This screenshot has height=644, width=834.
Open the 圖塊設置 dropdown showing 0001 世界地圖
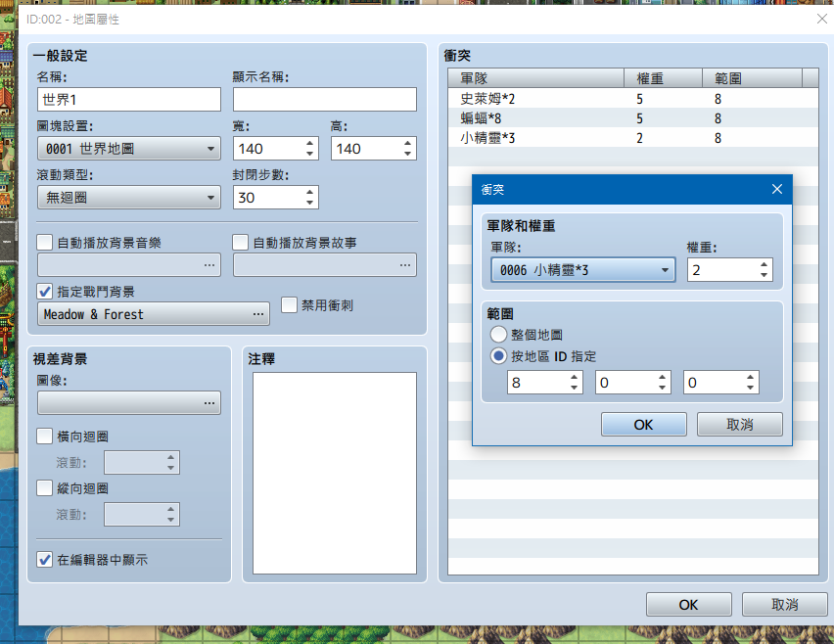pyautogui.click(x=128, y=149)
